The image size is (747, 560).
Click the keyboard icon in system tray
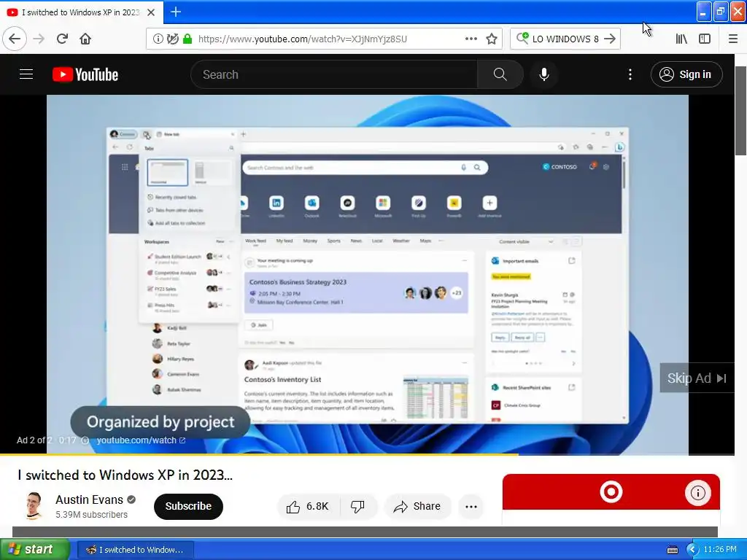(673, 550)
